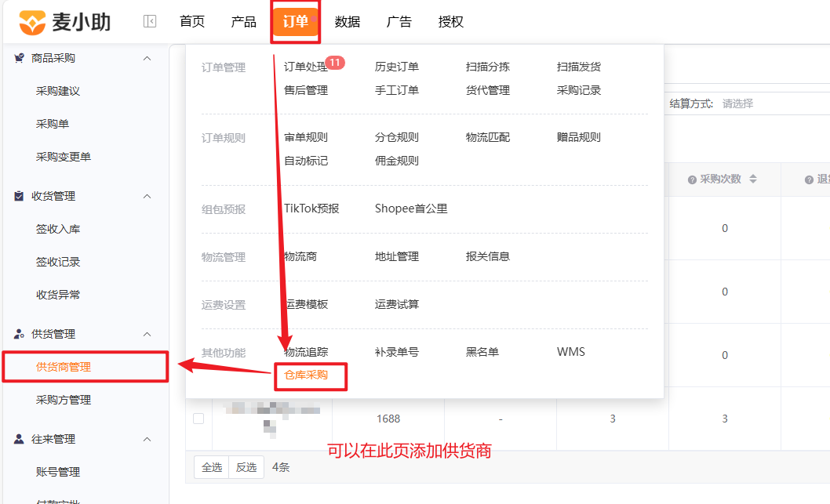830x504 pixels.
Task: Open 历史订单 in the menu
Action: 396,67
